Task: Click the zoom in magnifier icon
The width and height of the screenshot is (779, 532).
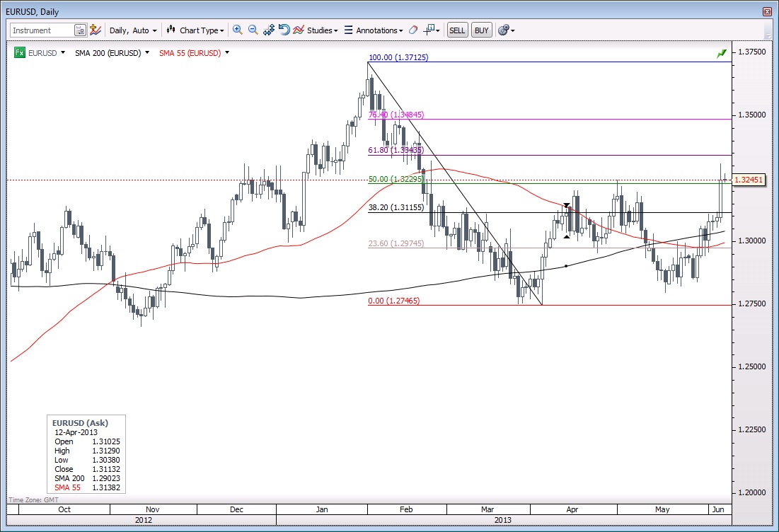Action: 237,30
